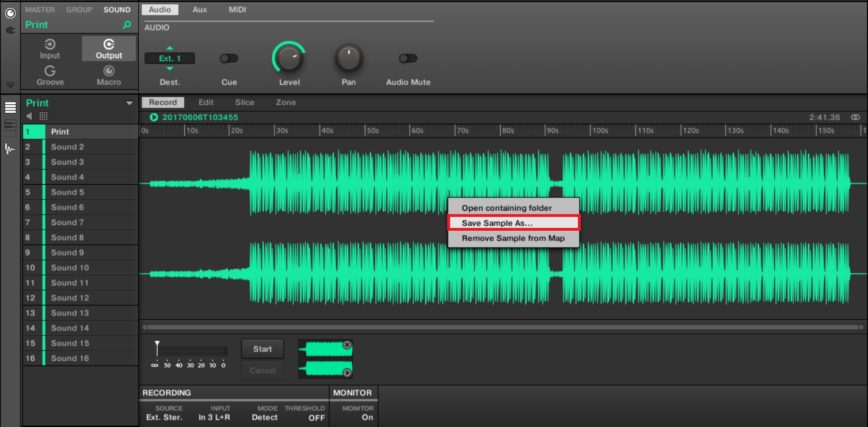
Task: Open Input channel properties
Action: 50,48
